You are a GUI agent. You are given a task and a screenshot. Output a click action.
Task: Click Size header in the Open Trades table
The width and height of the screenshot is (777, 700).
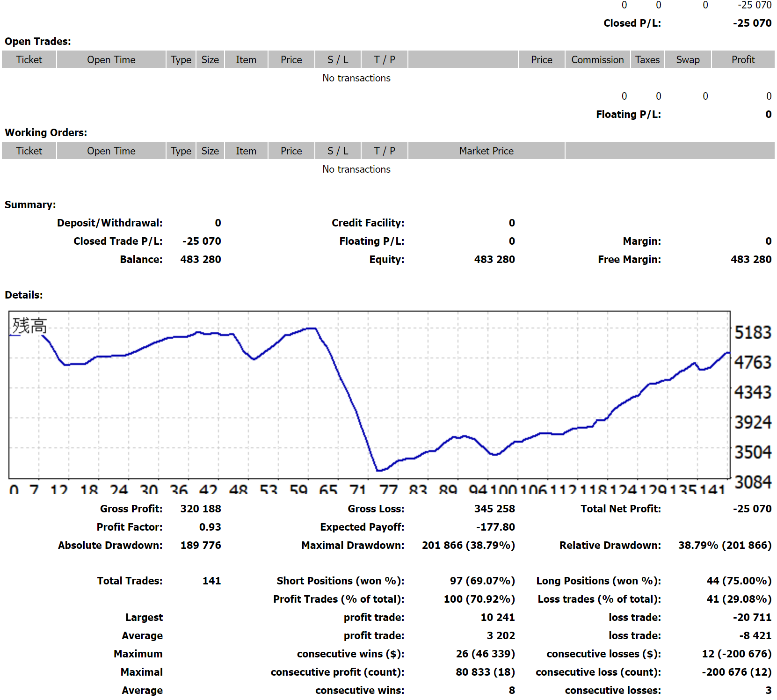210,59
